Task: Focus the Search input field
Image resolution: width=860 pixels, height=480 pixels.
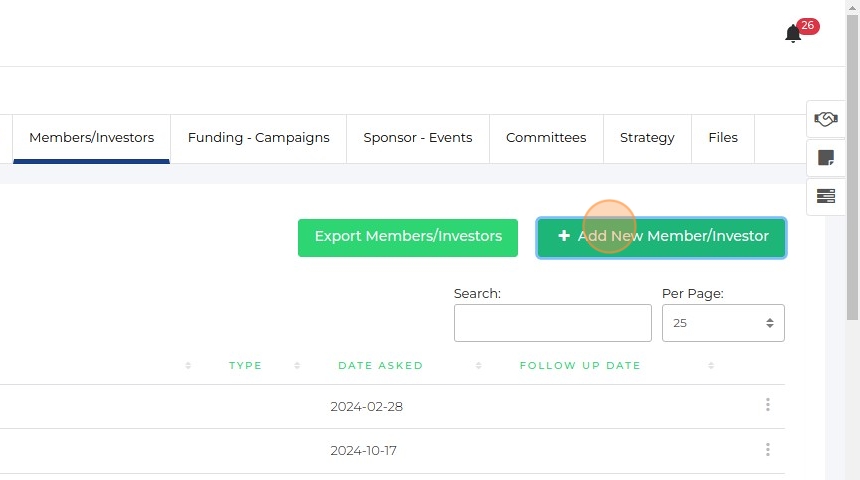Action: (552, 323)
